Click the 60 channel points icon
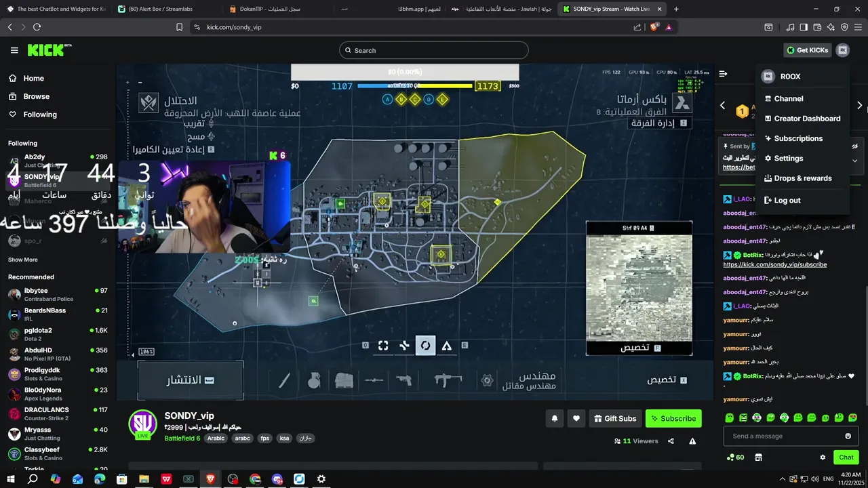The height and width of the screenshot is (488, 868). coord(735,457)
